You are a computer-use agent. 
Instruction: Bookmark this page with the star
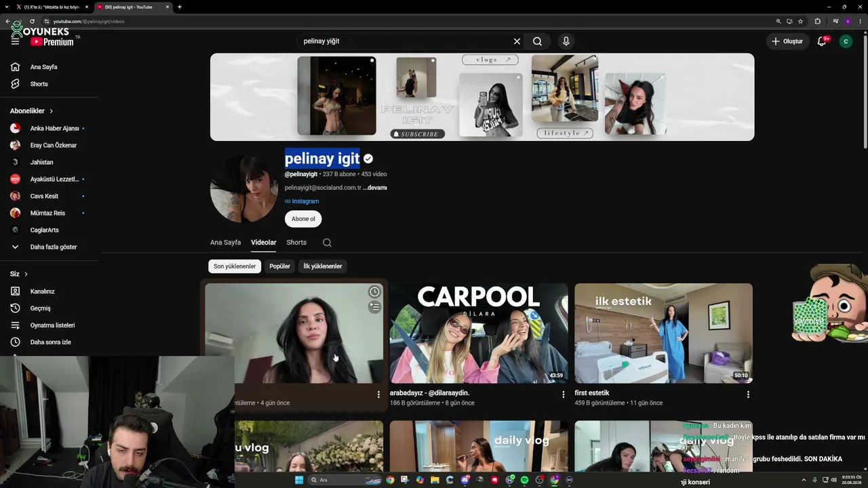pyautogui.click(x=800, y=21)
